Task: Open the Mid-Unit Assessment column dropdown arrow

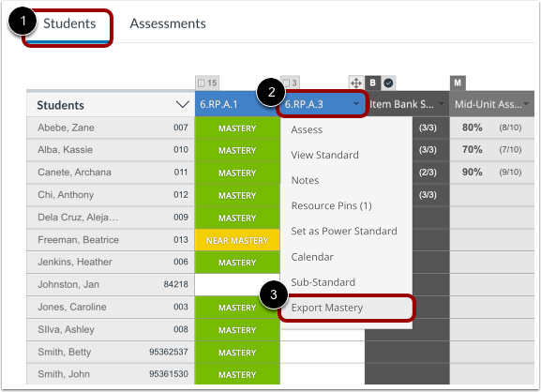Action: pos(526,104)
